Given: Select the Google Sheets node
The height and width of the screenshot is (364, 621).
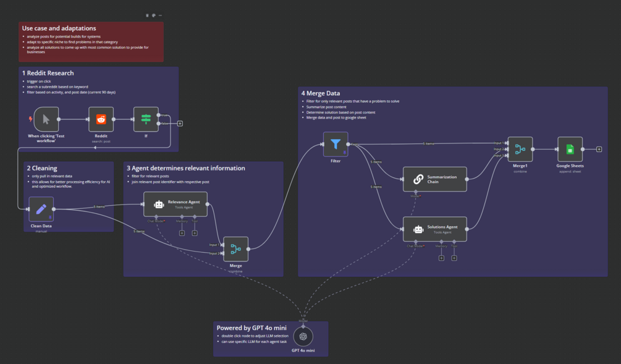Looking at the screenshot, I should (x=570, y=150).
